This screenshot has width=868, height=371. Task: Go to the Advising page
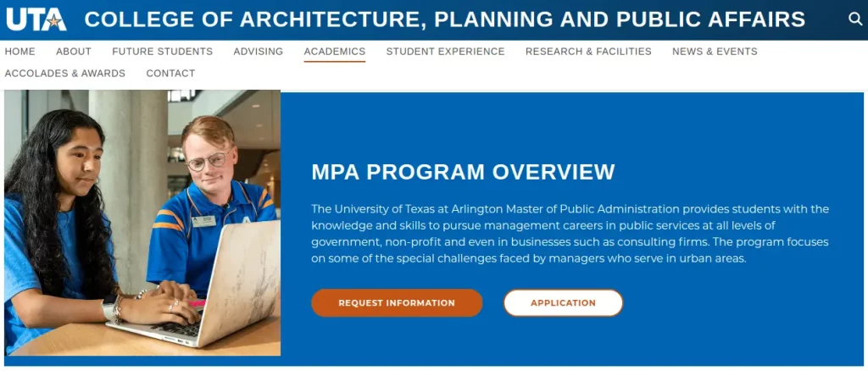(x=259, y=52)
